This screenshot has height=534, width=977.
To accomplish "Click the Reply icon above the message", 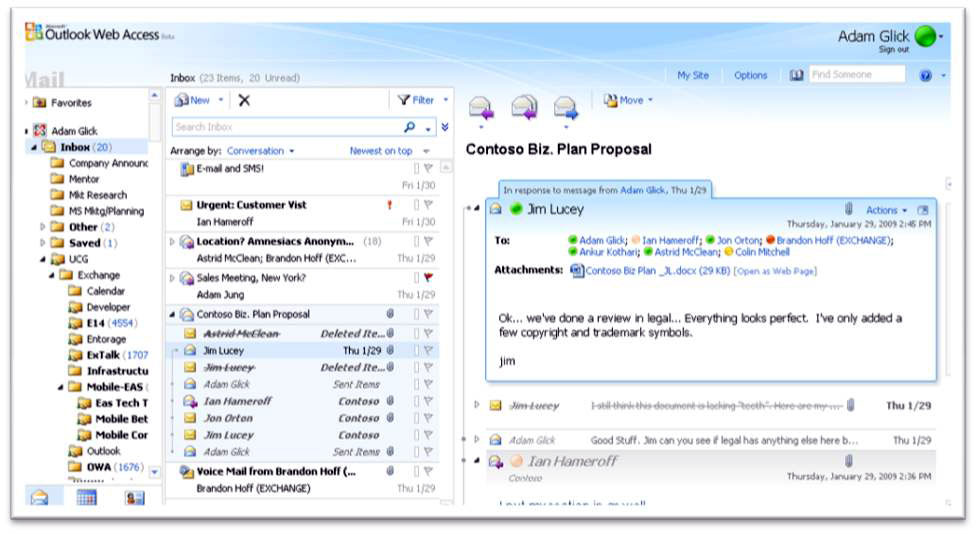I will pyautogui.click(x=481, y=108).
